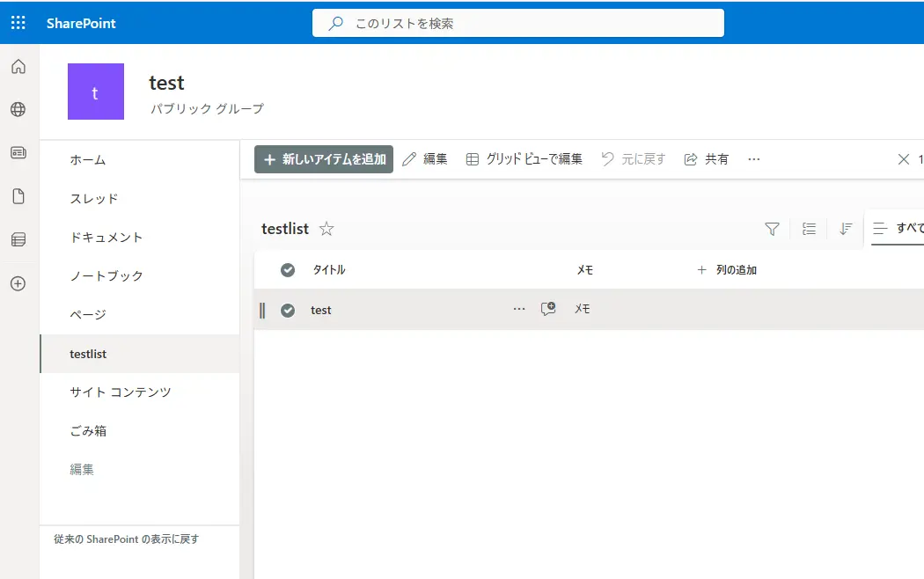Open the ellipsis menu on the test row

519,309
